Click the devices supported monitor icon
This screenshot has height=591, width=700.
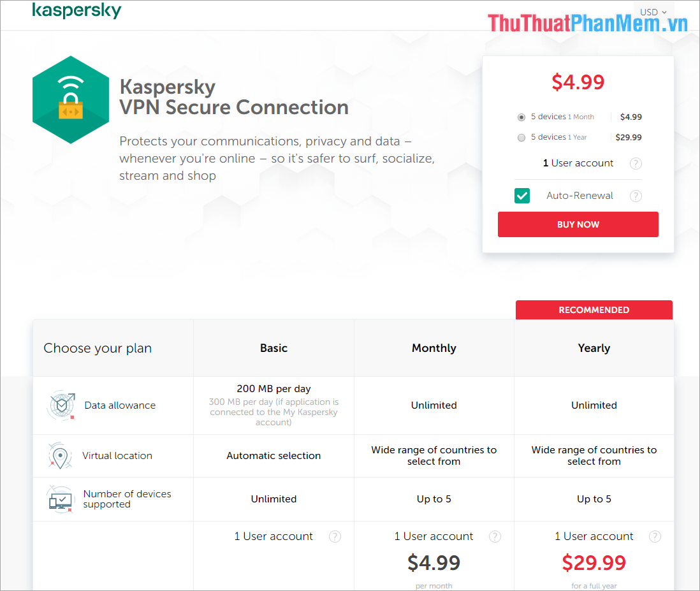coord(61,499)
